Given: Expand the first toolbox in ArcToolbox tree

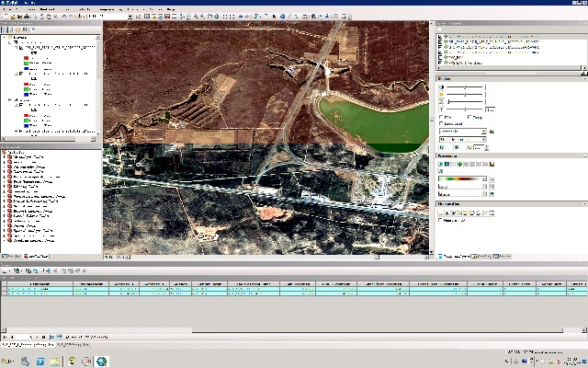Looking at the screenshot, I should pyautogui.click(x=4, y=155).
